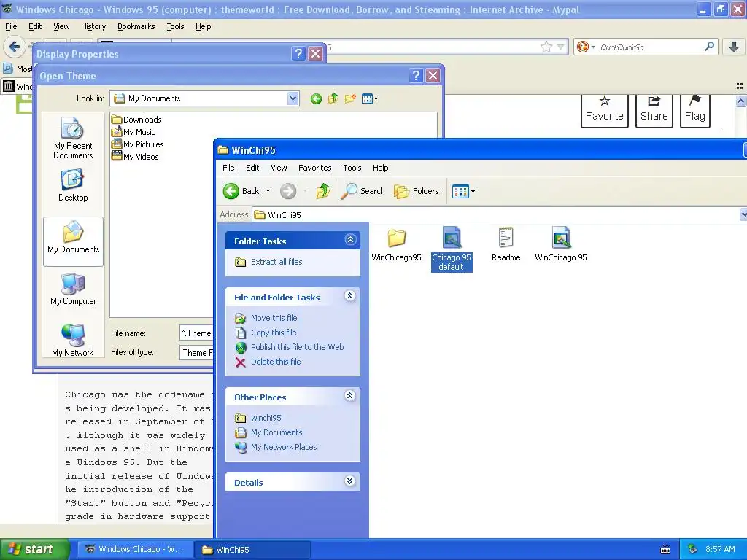
Task: Select My Network in Open Theme places bar
Action: 73,340
